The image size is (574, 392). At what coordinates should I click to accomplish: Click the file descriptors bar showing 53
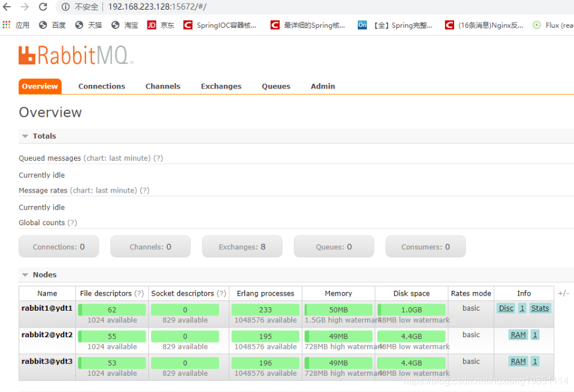coord(112,363)
